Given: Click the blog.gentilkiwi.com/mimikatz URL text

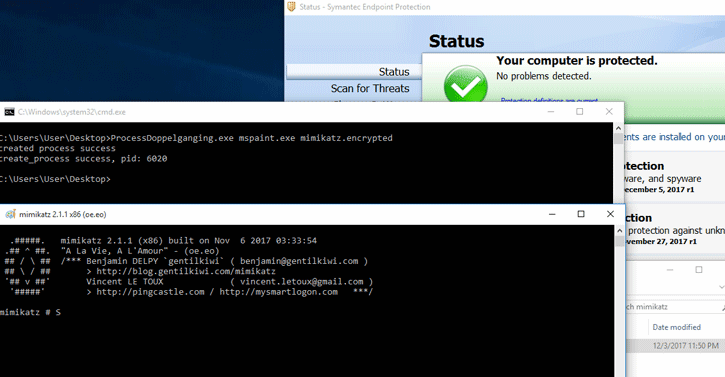Looking at the screenshot, I should point(186,271).
